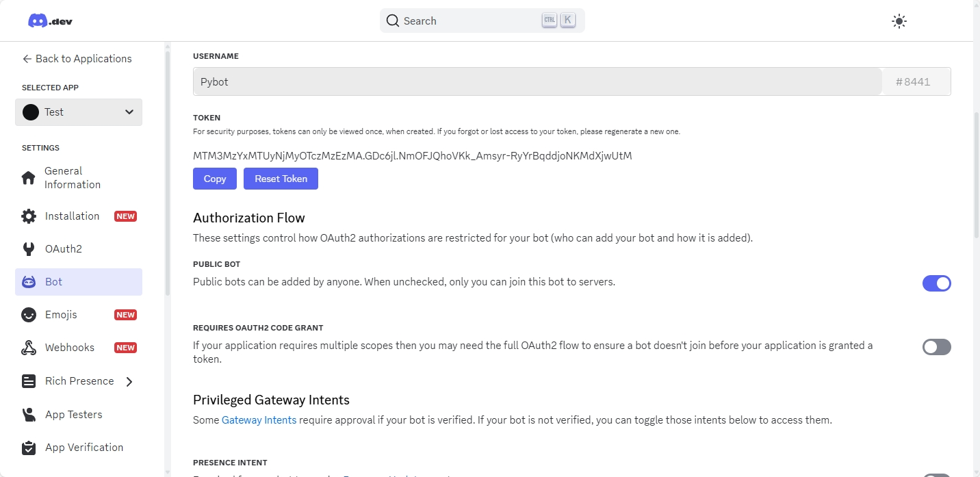Toggle the Presence Intent switch
This screenshot has height=477, width=980.
[937, 475]
